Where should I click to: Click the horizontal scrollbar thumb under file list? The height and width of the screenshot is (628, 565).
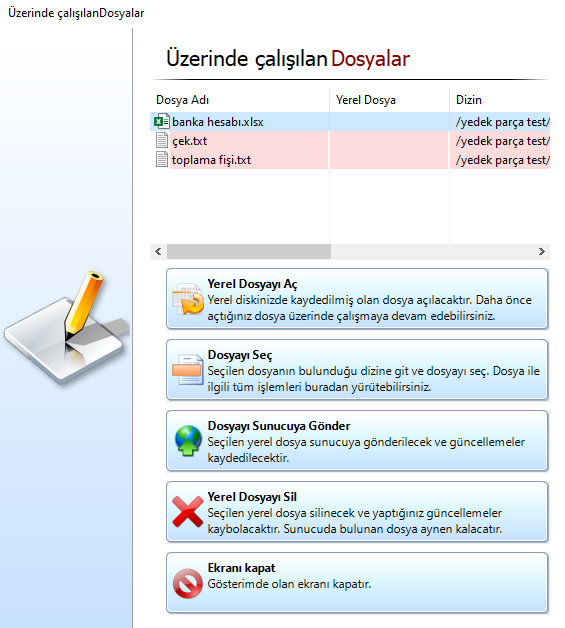(249, 252)
